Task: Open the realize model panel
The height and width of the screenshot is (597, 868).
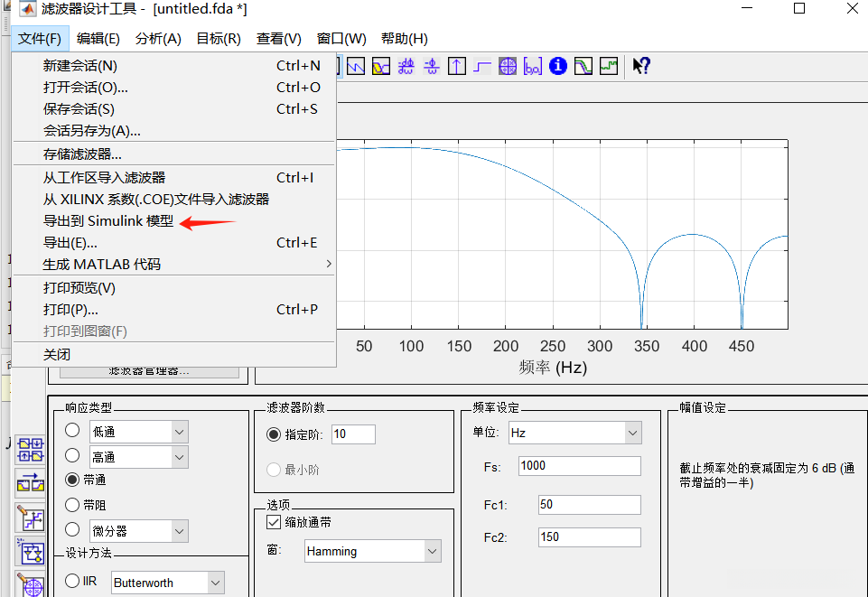Action: (31, 552)
